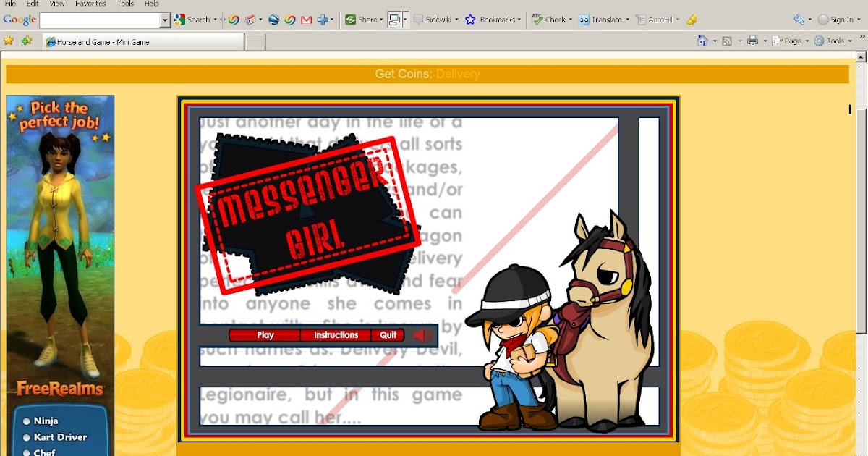868x456 pixels.
Task: Click the Google logo in toolbar
Action: click(20, 20)
